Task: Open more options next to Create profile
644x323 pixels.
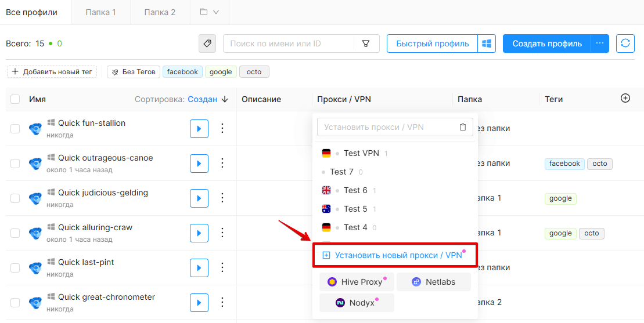Action: point(600,43)
